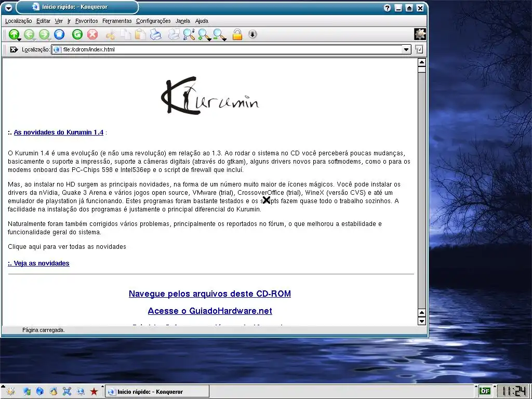Click the Copy icon in toolbar
The image size is (532, 399).
click(x=126, y=34)
